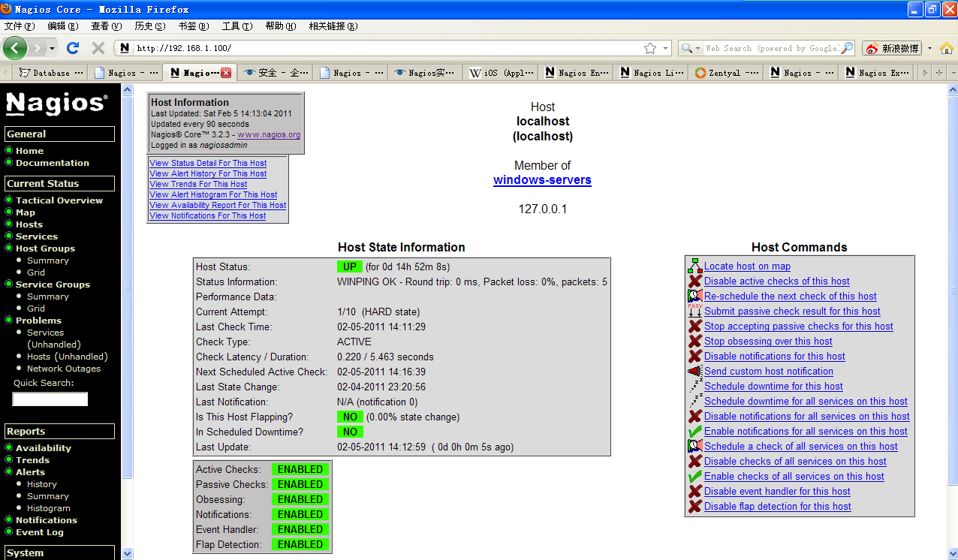
Task: Disable event handler for this host
Action: pyautogui.click(x=777, y=492)
